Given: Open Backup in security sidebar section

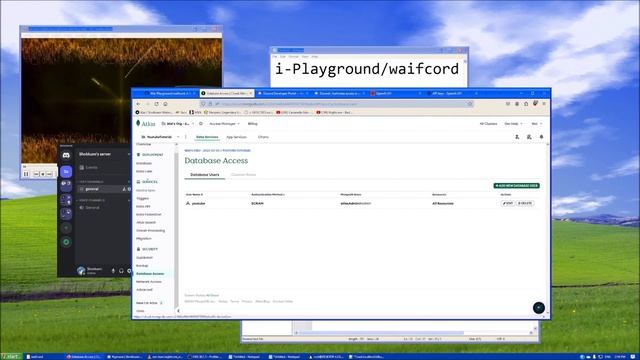Looking at the screenshot, I should point(142,266).
